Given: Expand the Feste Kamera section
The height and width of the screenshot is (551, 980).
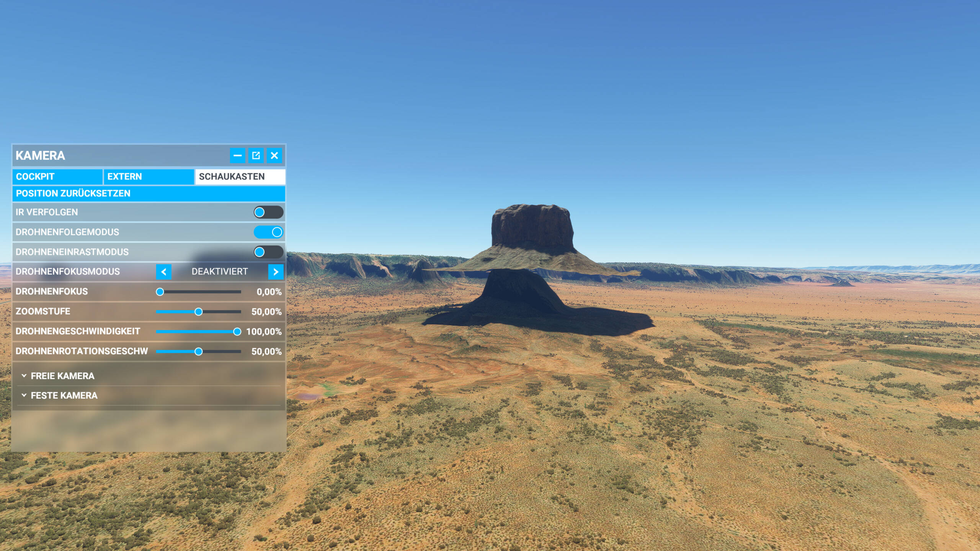Looking at the screenshot, I should (x=64, y=395).
